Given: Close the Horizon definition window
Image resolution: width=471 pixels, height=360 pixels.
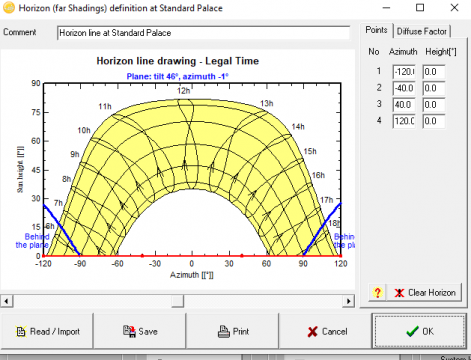Looking at the screenshot, I should (454, 7).
